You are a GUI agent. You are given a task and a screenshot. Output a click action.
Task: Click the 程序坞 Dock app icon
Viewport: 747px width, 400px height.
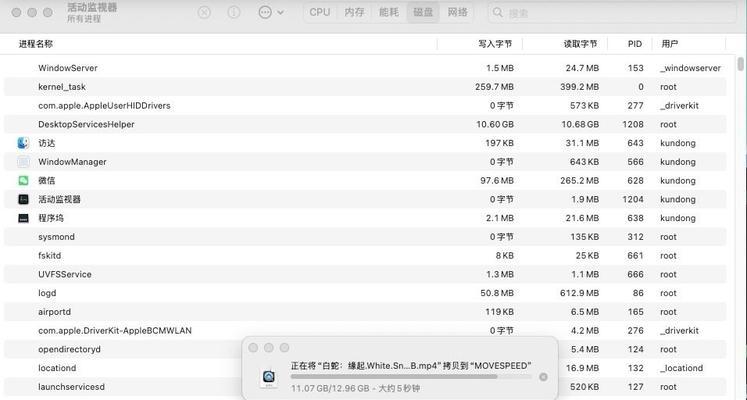[23, 218]
